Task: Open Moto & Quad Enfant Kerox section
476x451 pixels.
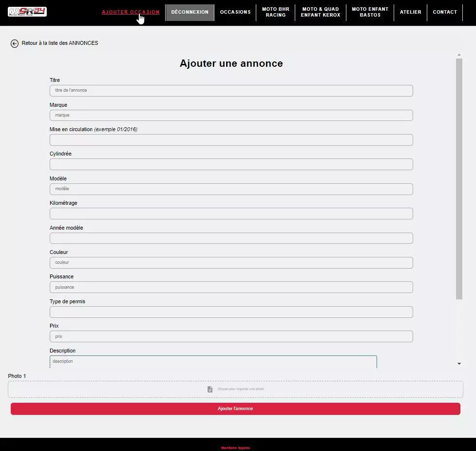Action: (321, 12)
